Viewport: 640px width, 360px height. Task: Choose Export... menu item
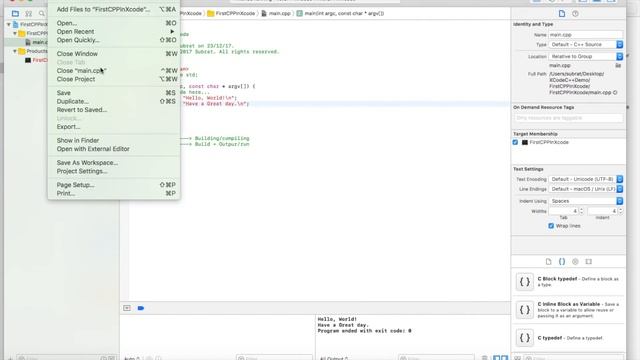point(114,127)
